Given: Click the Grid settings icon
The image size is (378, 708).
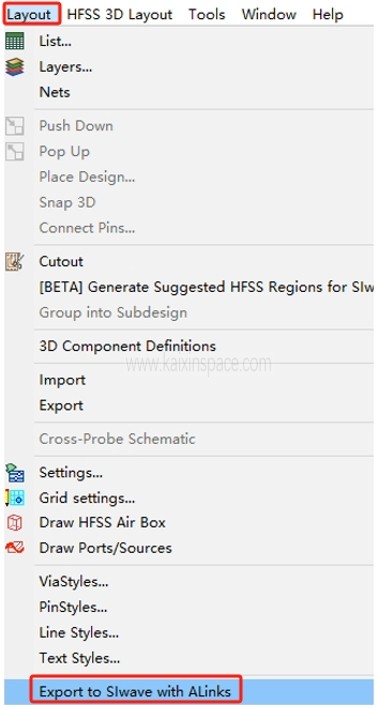Looking at the screenshot, I should pyautogui.click(x=14, y=498).
